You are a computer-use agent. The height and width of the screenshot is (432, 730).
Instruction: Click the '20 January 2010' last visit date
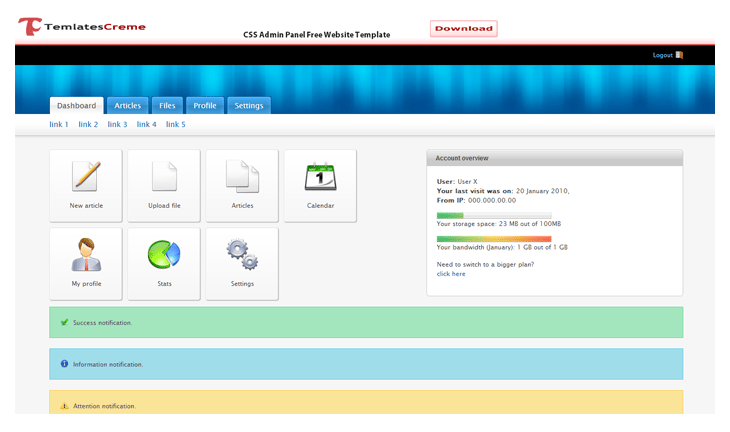pos(541,191)
